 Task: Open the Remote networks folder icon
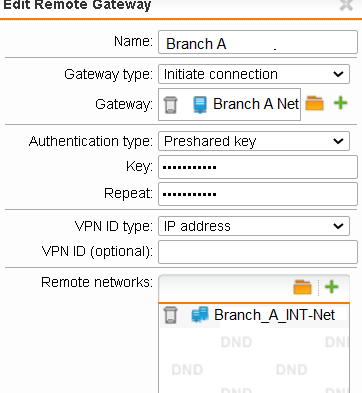[302, 287]
